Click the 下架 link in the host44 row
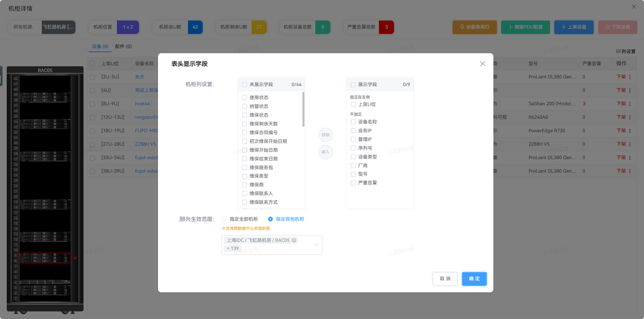Viewport: 644px width, 319px height. (621, 104)
